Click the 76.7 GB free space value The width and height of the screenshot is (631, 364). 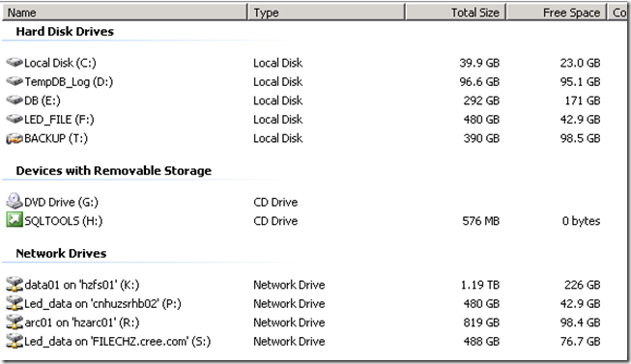point(580,342)
